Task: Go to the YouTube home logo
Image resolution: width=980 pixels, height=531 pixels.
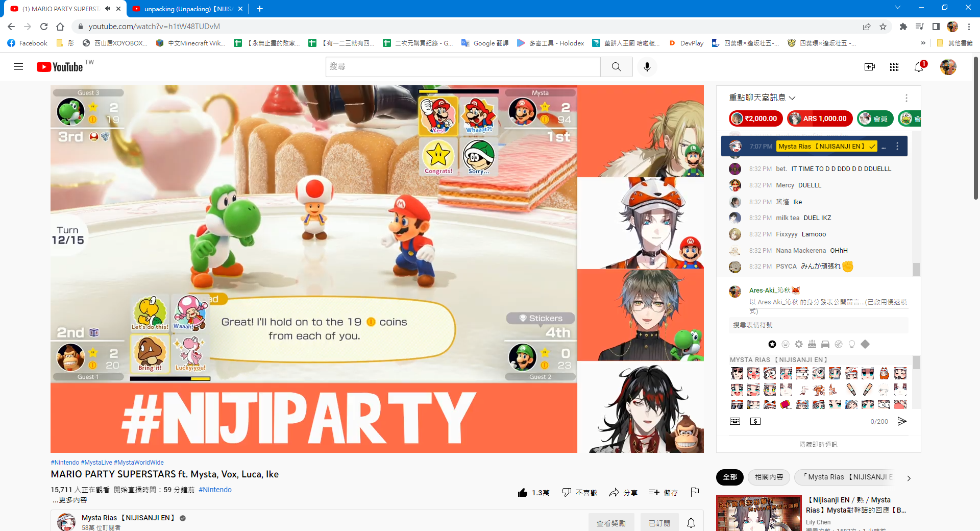Action: pos(60,67)
